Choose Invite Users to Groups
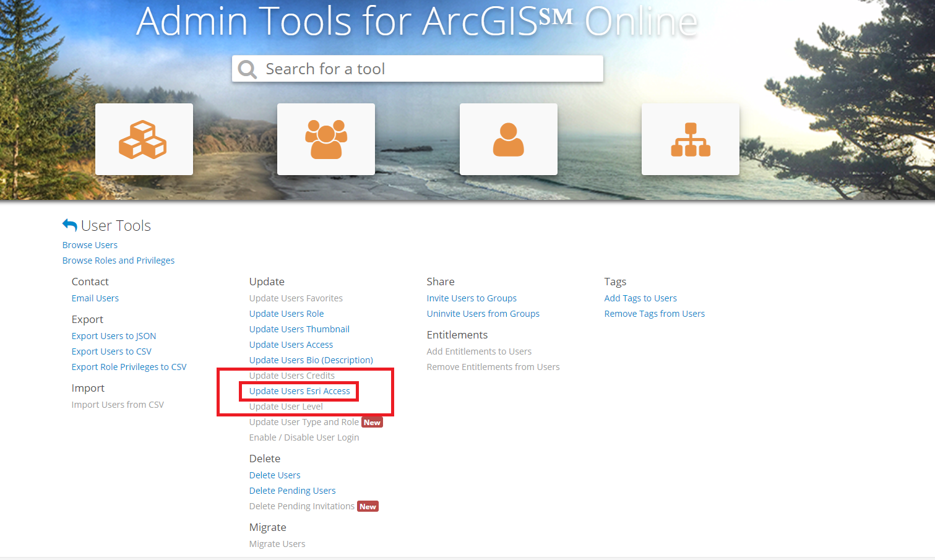 point(472,298)
